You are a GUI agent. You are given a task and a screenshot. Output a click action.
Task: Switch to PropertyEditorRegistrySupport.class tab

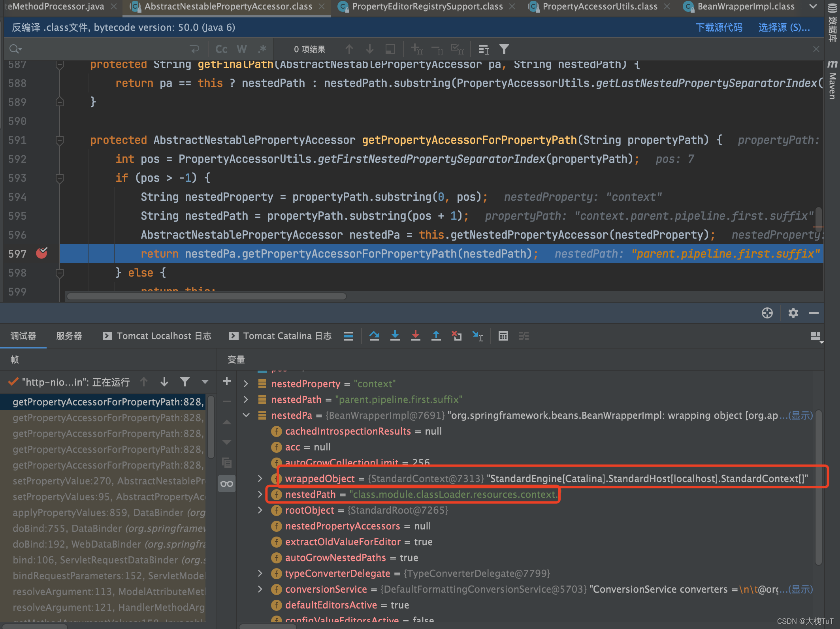click(x=428, y=7)
